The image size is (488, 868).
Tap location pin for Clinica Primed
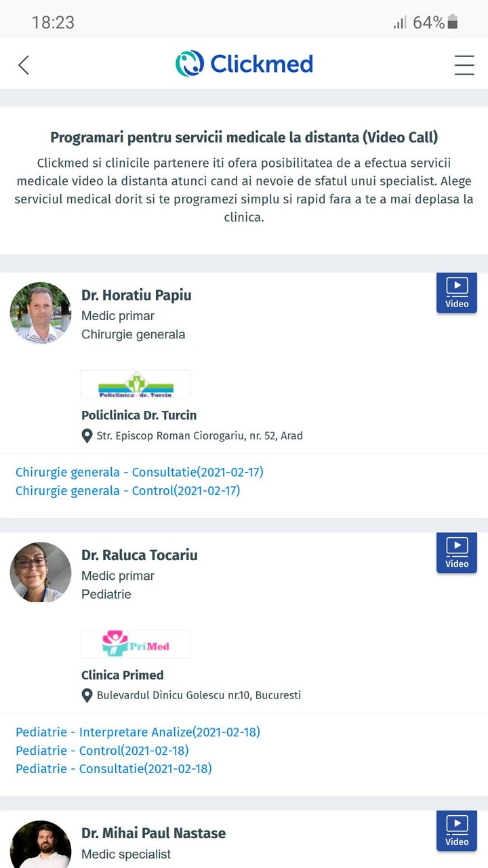(87, 696)
